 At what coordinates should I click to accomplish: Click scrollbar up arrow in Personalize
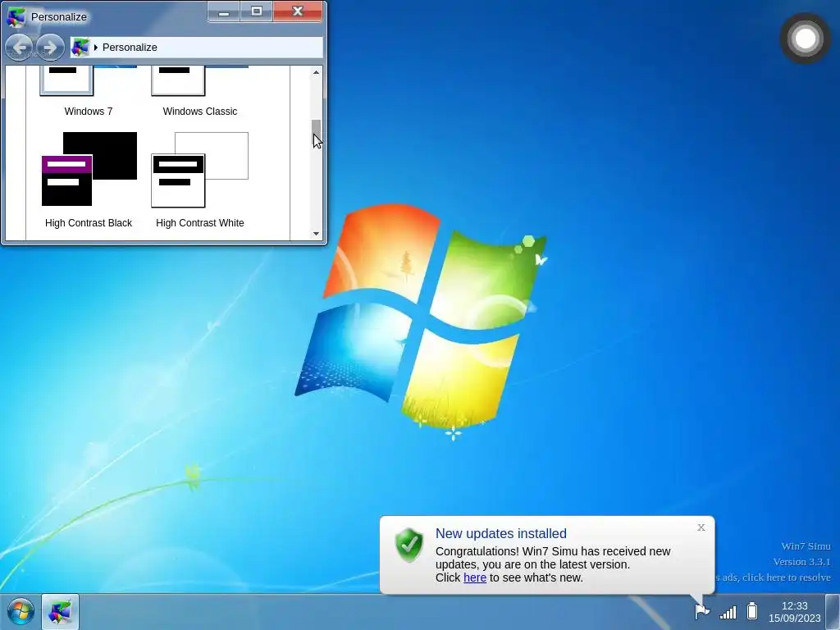tap(316, 72)
